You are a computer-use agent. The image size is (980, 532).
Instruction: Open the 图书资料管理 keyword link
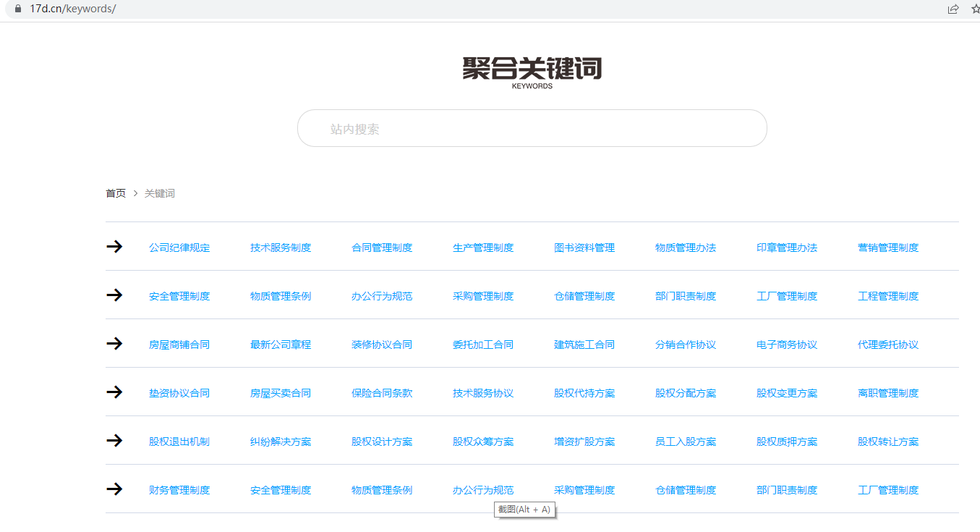(x=584, y=248)
